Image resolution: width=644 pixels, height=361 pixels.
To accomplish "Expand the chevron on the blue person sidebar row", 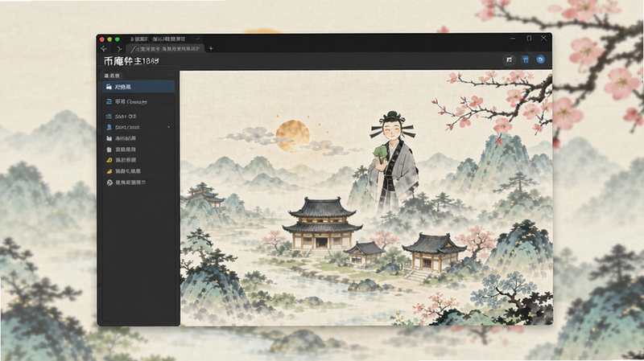I will [x=169, y=127].
